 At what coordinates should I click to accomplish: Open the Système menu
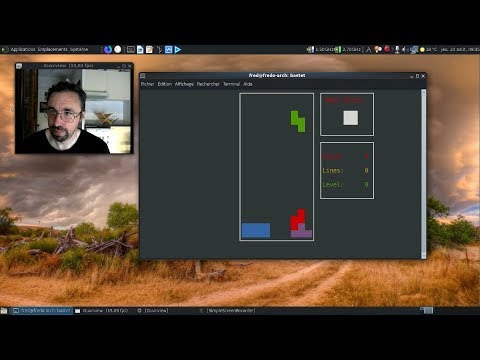point(79,49)
